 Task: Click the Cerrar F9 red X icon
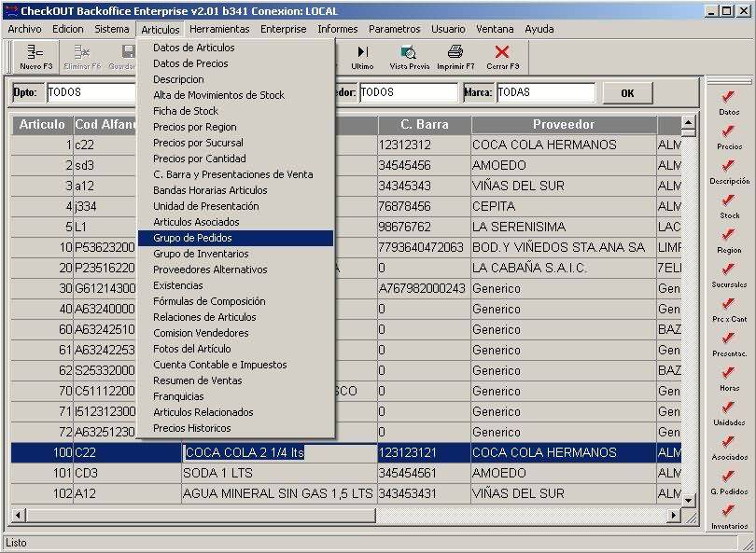502,57
